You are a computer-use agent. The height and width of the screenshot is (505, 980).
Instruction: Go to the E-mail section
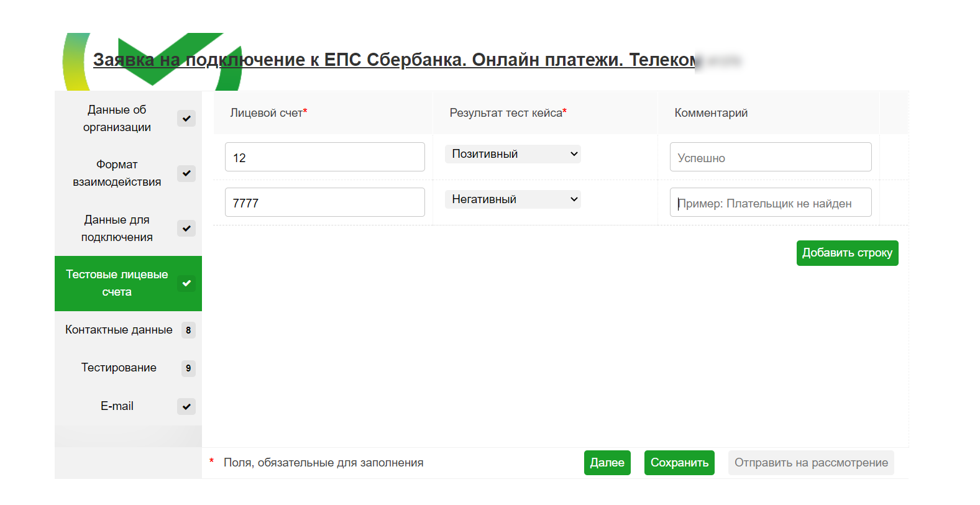point(117,406)
